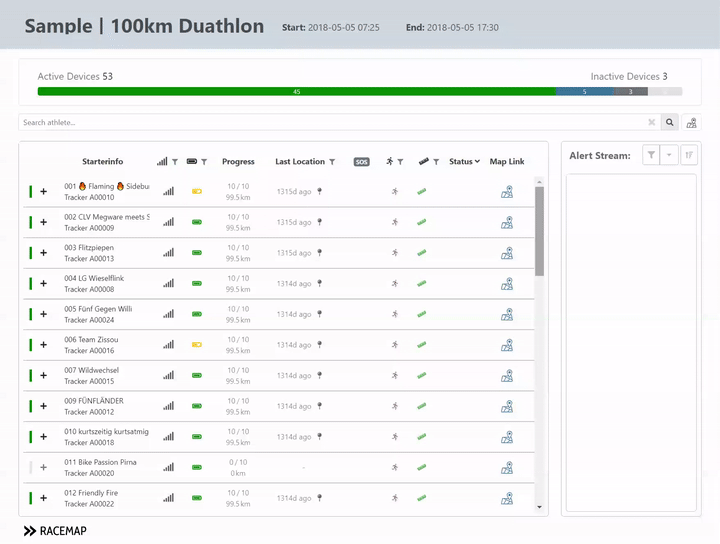This screenshot has width=720, height=544.
Task: Sort by the Starterinfo column header
Action: 102,162
